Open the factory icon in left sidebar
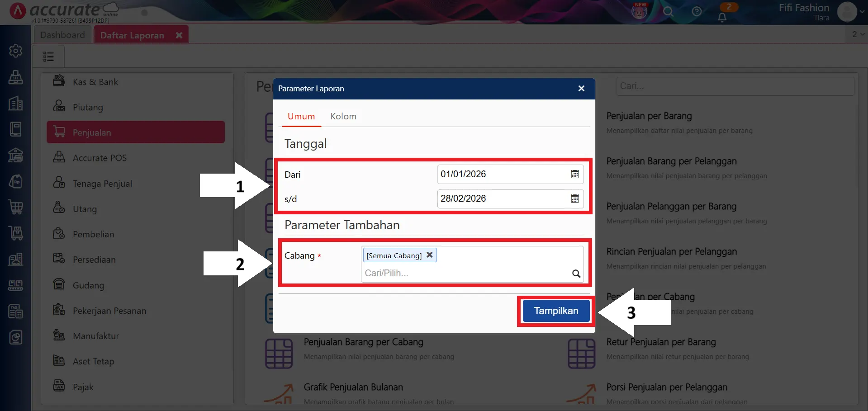The image size is (868, 411). pyautogui.click(x=16, y=259)
